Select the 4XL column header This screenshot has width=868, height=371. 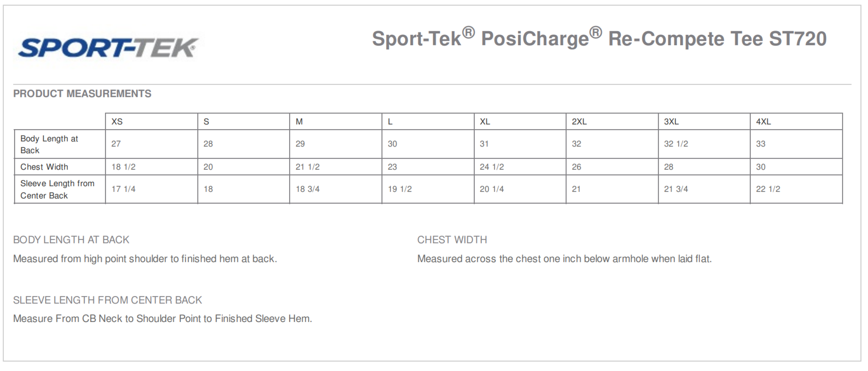tap(763, 122)
